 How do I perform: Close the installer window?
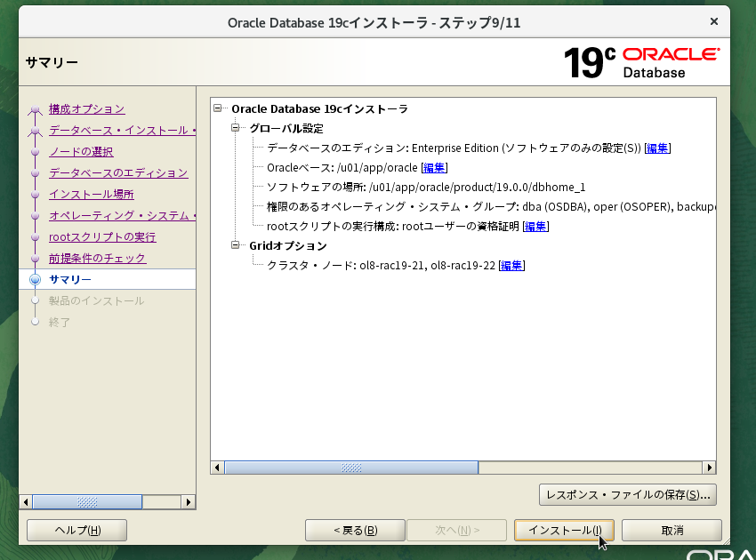coord(714,21)
